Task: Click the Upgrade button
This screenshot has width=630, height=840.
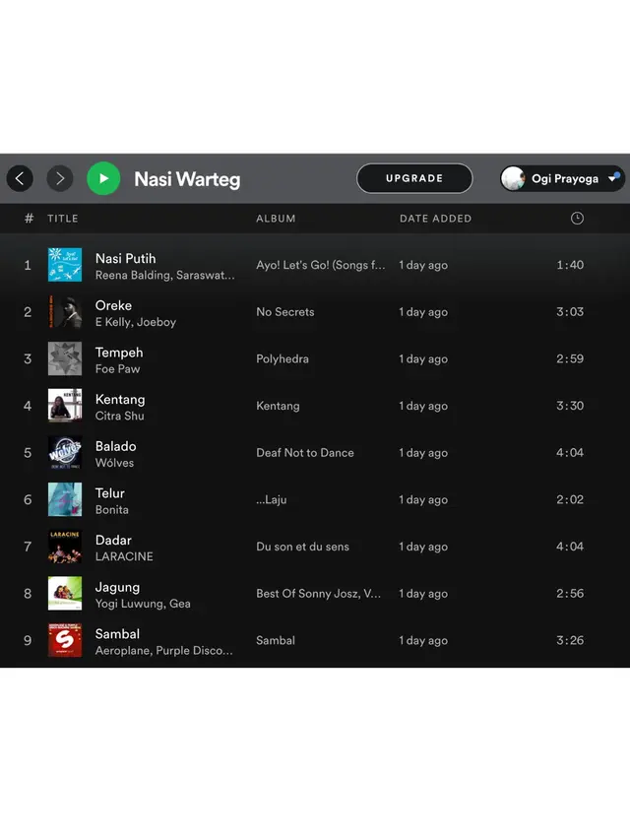Action: tap(414, 178)
